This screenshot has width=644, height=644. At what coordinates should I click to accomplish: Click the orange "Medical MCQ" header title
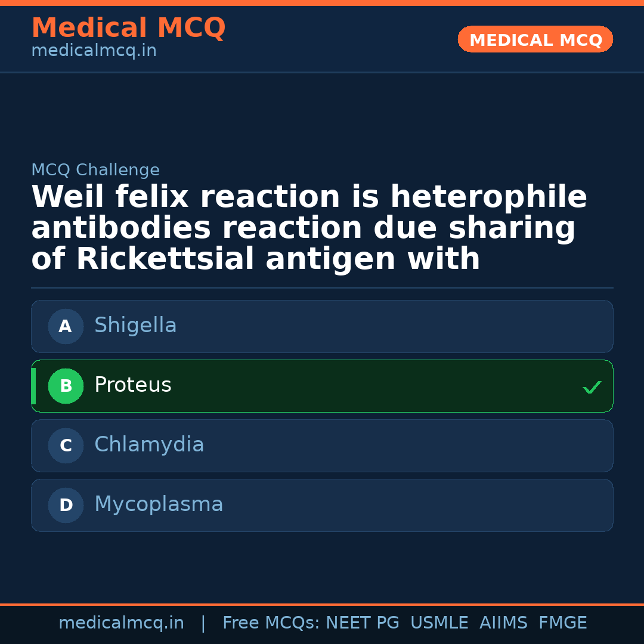tap(128, 28)
